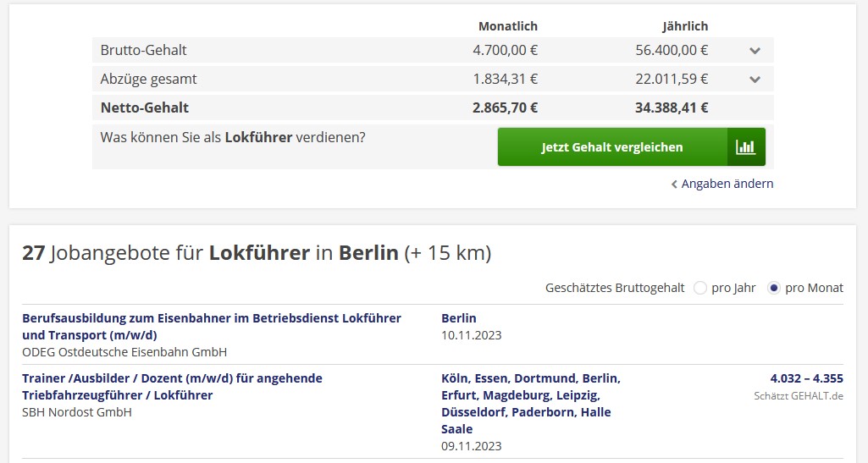
Task: Click the Jährlich column header
Action: (x=685, y=26)
